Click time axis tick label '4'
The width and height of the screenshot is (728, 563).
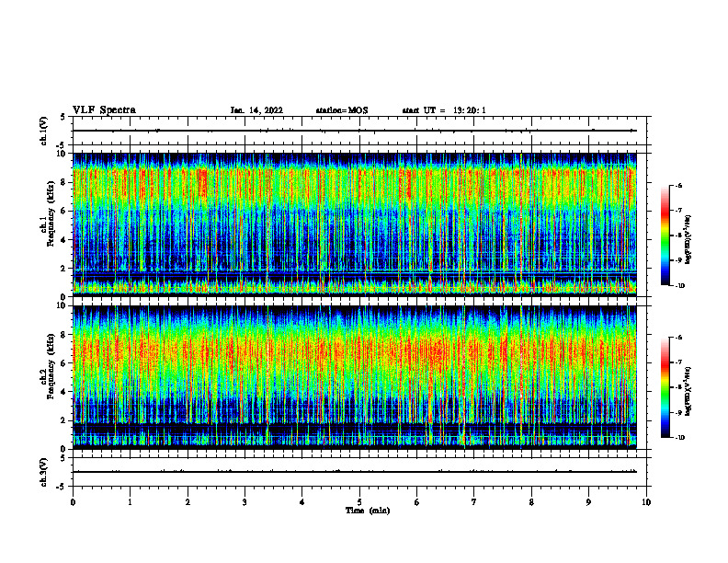tap(302, 502)
